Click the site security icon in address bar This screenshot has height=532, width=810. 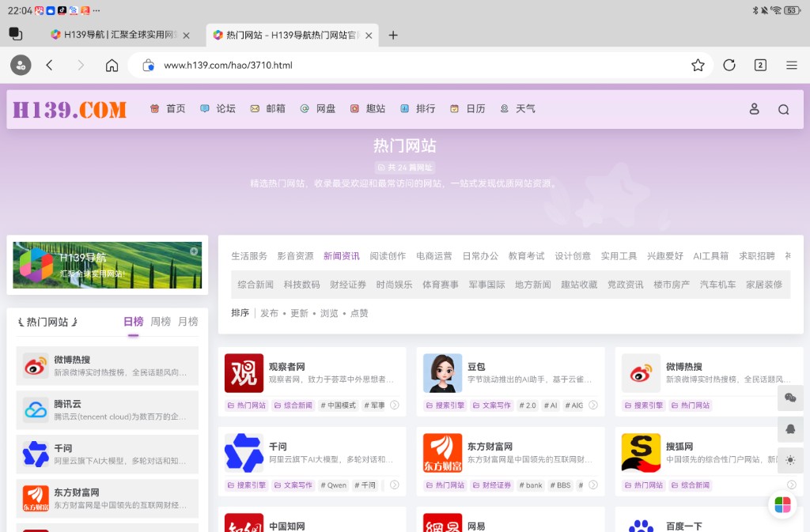(148, 65)
